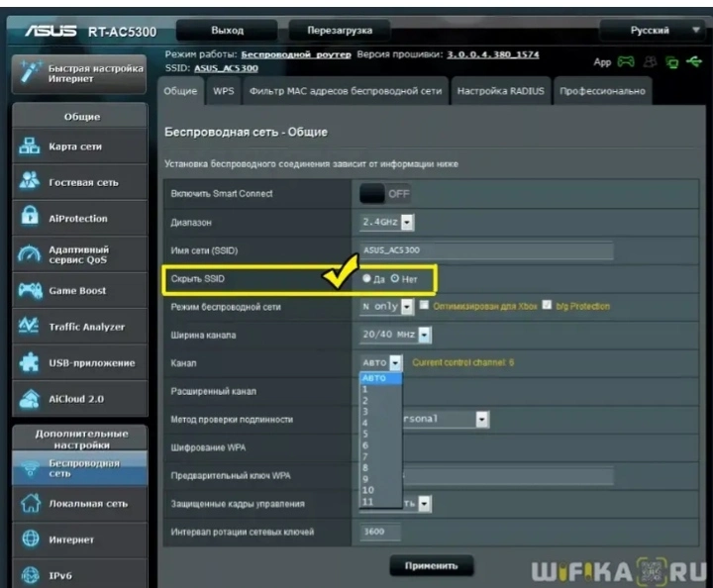Open the authentication method dropdown arrow
Screen dimensions: 713x588
pyautogui.click(x=482, y=419)
